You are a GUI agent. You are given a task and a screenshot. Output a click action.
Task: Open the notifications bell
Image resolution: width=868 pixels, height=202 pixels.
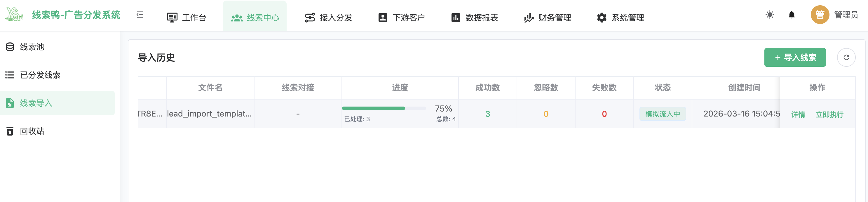pos(792,15)
